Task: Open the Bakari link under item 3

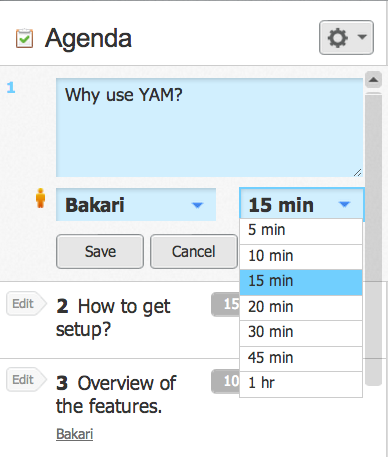Action: tap(75, 434)
